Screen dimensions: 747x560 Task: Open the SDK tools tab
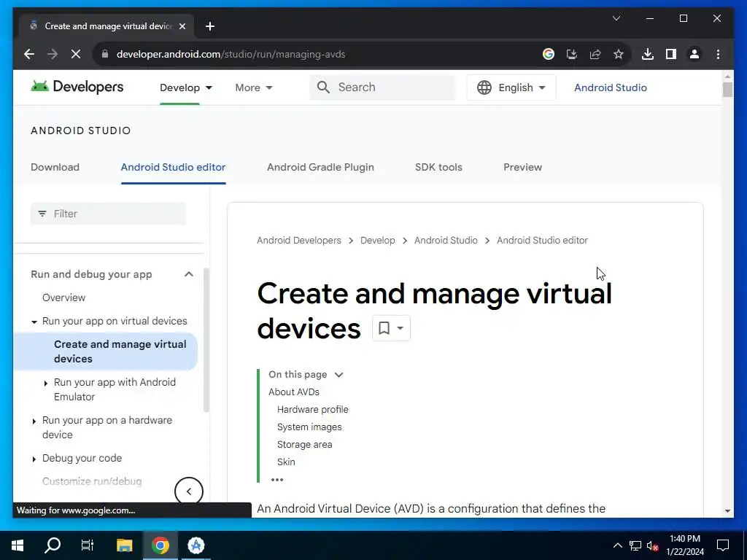[438, 167]
